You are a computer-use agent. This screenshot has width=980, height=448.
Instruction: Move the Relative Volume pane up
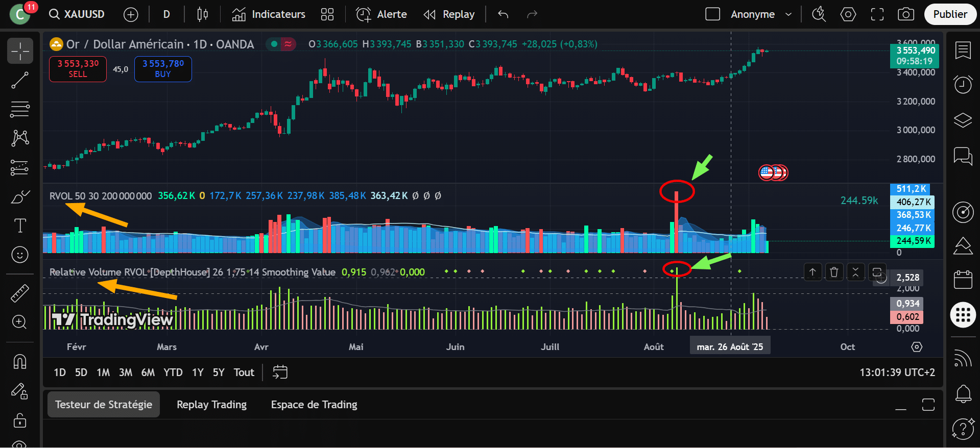(812, 272)
